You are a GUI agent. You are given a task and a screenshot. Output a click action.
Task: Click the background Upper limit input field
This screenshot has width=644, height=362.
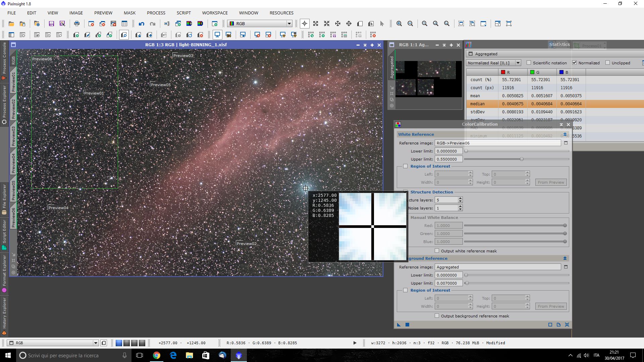pyautogui.click(x=448, y=283)
